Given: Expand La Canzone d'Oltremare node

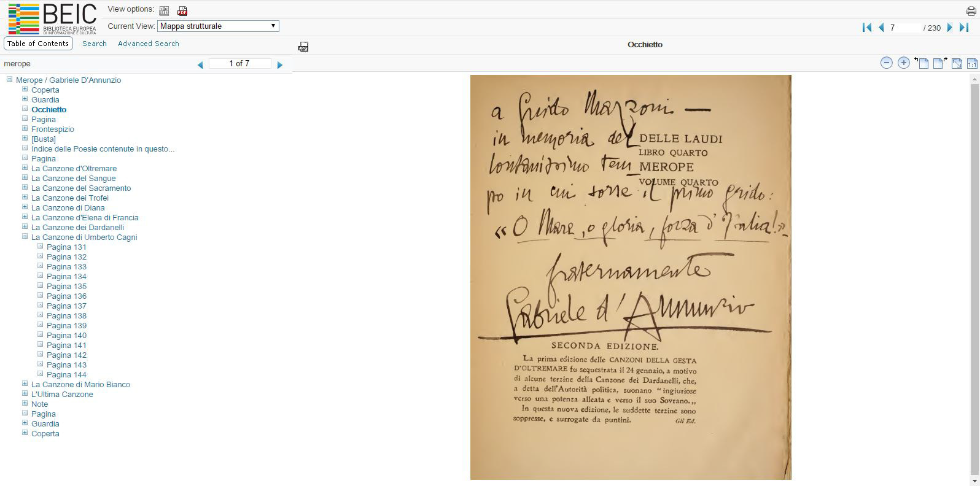Looking at the screenshot, I should click(x=25, y=168).
